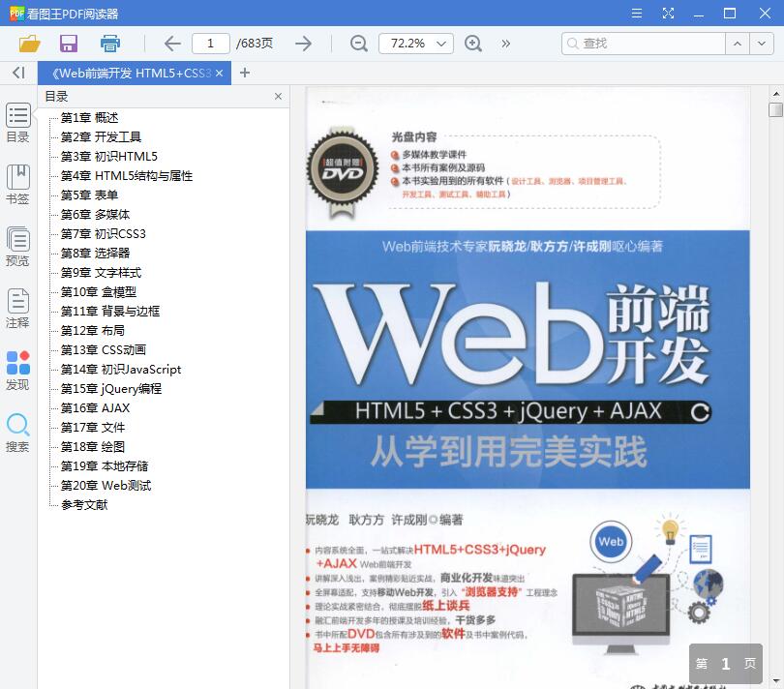This screenshot has height=689, width=784.
Task: Open the 注释 annotations panel
Action: click(17, 310)
